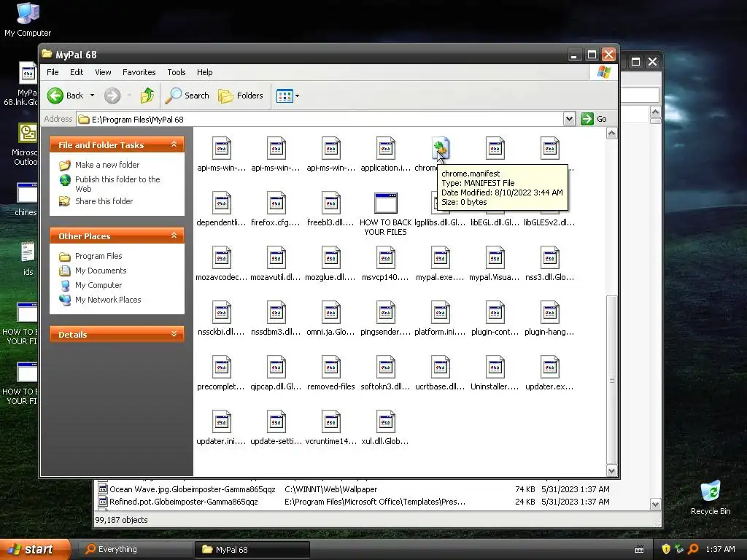Screen dimensions: 747x560
Task: Select the firefox.cfg file icon
Action: click(x=276, y=203)
